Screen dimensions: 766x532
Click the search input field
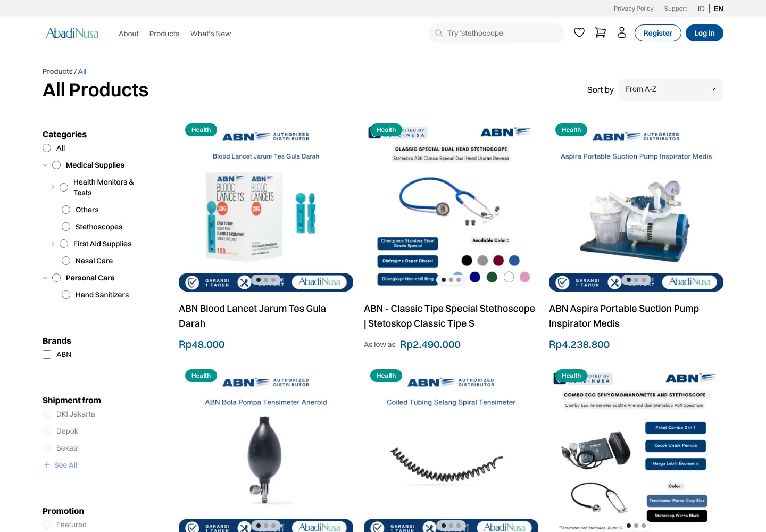pyautogui.click(x=496, y=33)
